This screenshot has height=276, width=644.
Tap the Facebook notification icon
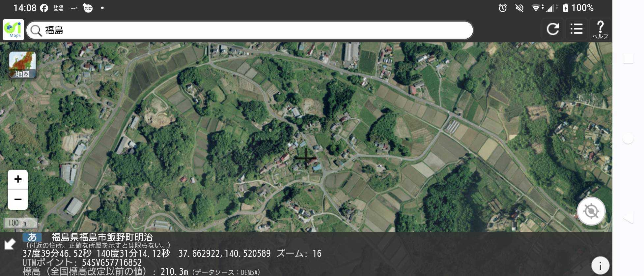coord(44,8)
